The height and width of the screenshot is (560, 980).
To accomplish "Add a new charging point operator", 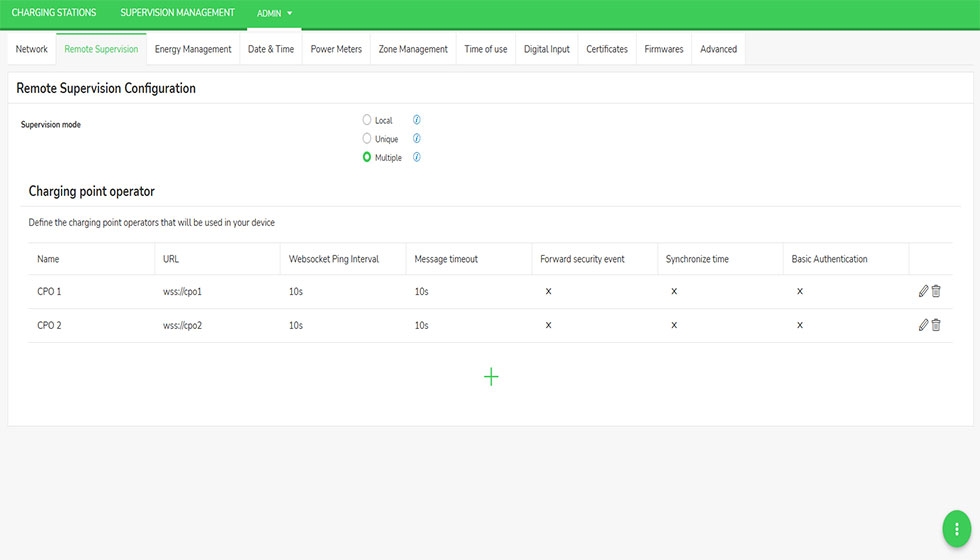I will [491, 377].
